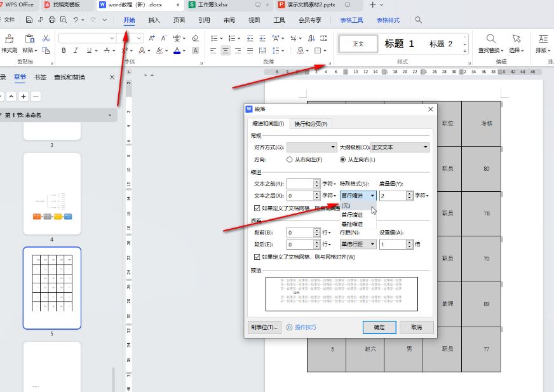Screen dimensions: 554x392
Task: Toggle Bold formatting
Action: 64,51
